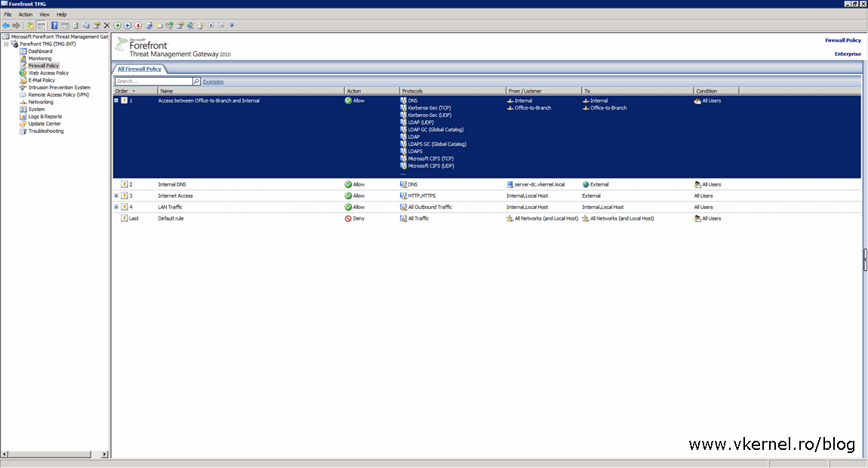Click the search magnifier icon

195,81
